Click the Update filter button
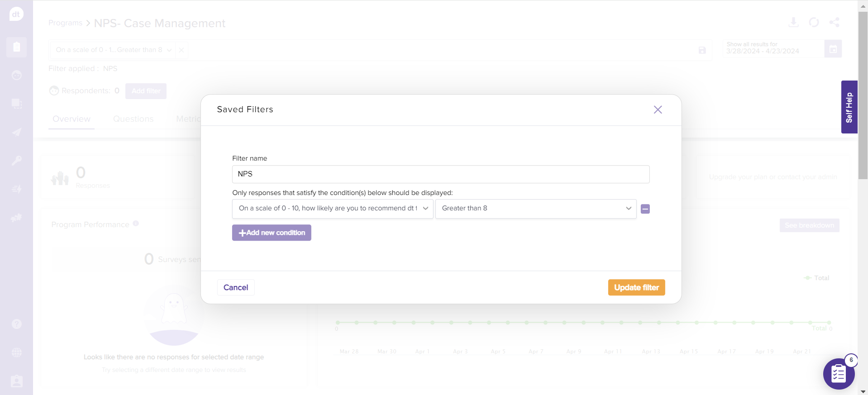 coord(636,287)
